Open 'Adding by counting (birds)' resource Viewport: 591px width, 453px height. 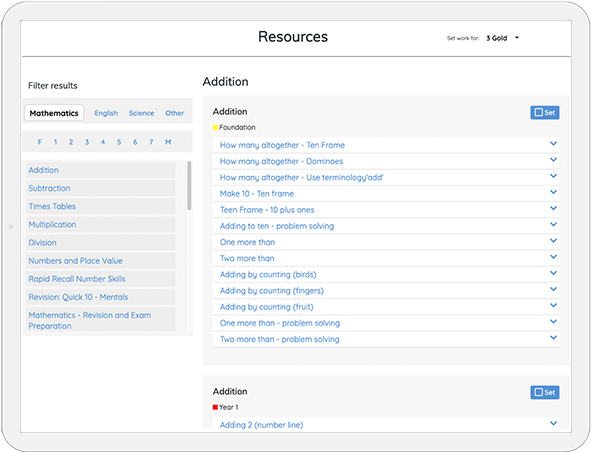268,275
